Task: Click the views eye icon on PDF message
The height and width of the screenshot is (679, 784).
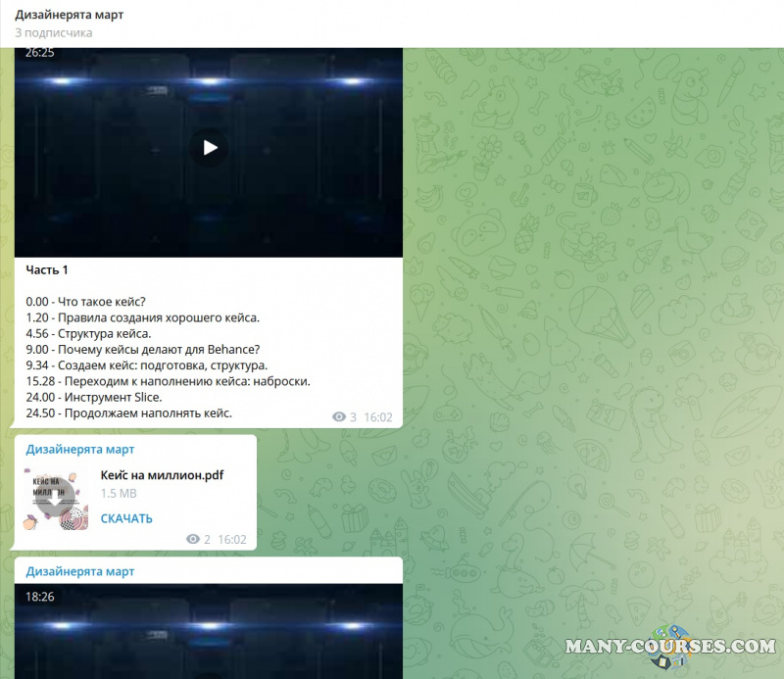Action: point(193,540)
